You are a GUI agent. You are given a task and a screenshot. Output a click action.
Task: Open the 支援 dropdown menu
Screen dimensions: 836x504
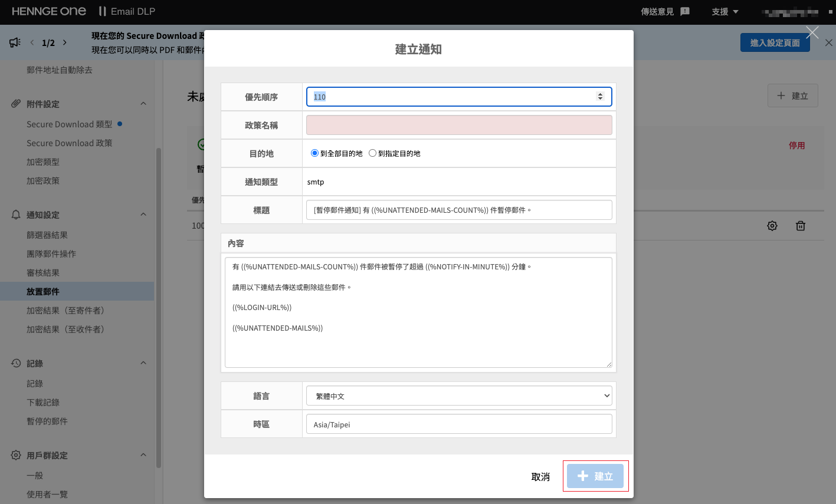[x=725, y=12]
